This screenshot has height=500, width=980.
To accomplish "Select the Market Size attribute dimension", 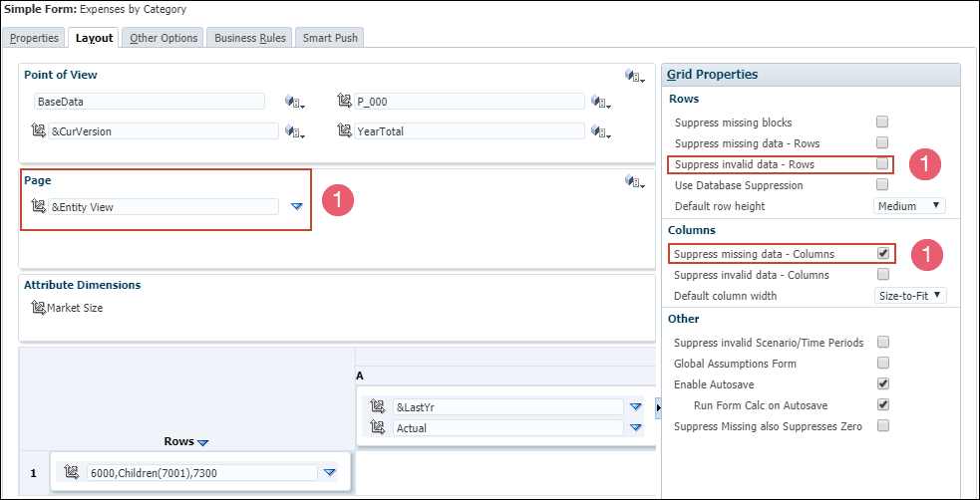I will click(75, 308).
